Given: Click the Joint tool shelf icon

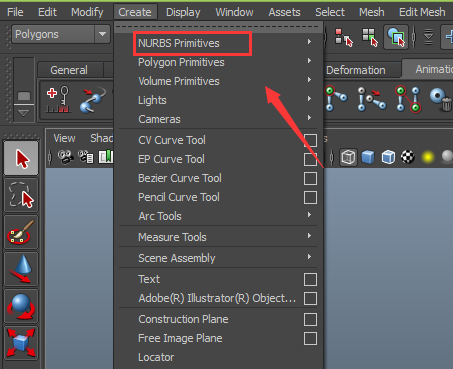Looking at the screenshot, I should [336, 99].
